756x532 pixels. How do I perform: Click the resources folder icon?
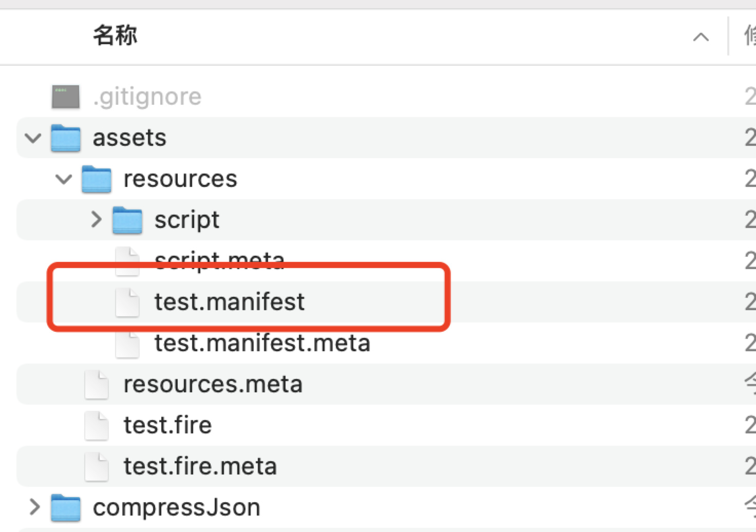point(97,179)
